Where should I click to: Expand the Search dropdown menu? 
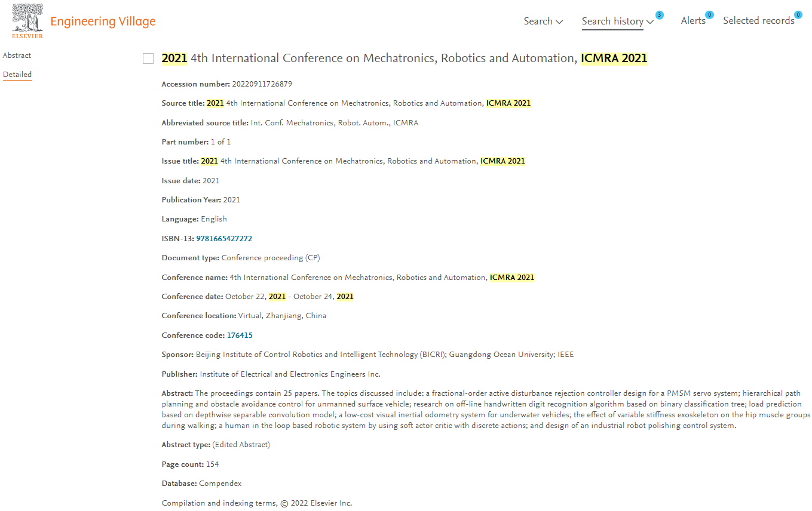click(x=543, y=21)
